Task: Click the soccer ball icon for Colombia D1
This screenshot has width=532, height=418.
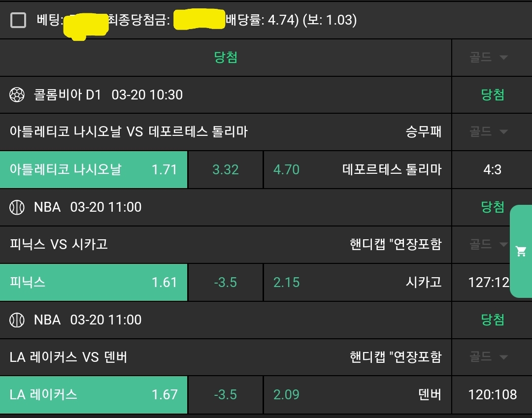Action: (17, 95)
